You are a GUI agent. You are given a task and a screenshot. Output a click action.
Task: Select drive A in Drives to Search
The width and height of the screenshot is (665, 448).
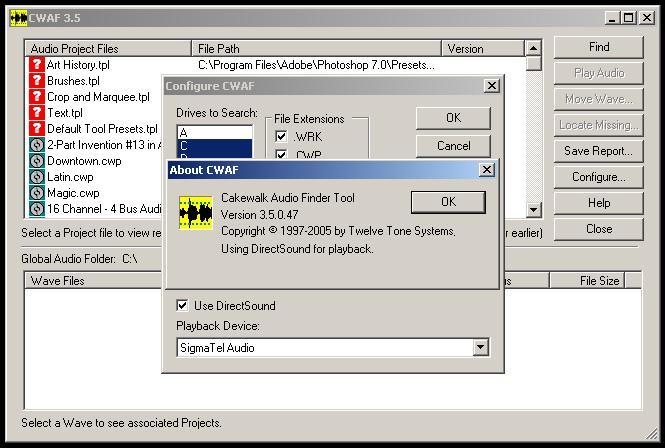pos(215,132)
